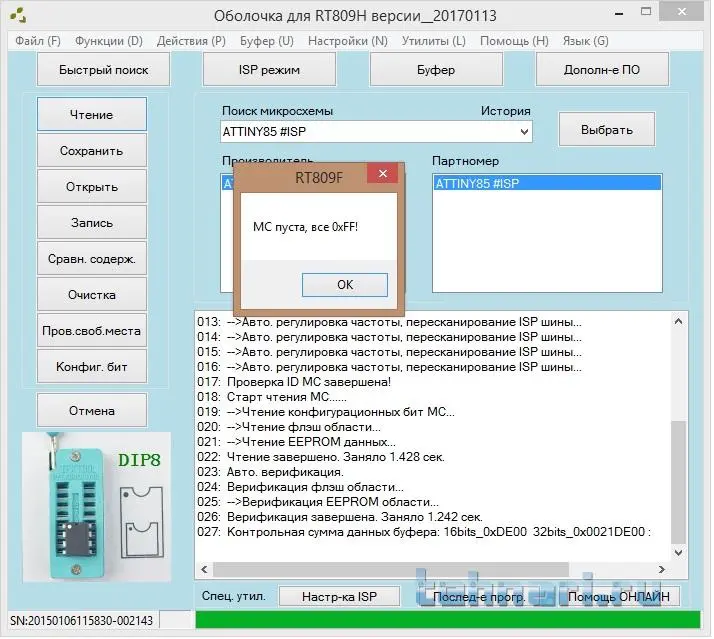Open the Действия (P) menu
Viewport: 714px width, 639px height.
tap(191, 41)
